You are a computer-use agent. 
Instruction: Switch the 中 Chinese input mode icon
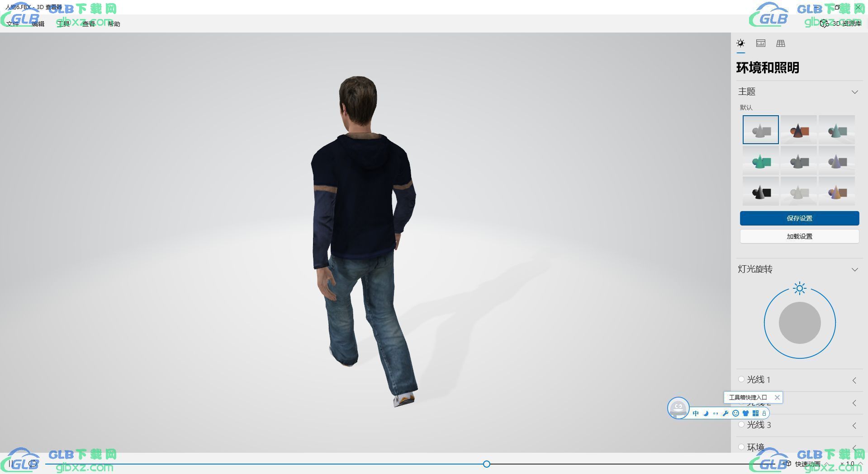coord(696,413)
